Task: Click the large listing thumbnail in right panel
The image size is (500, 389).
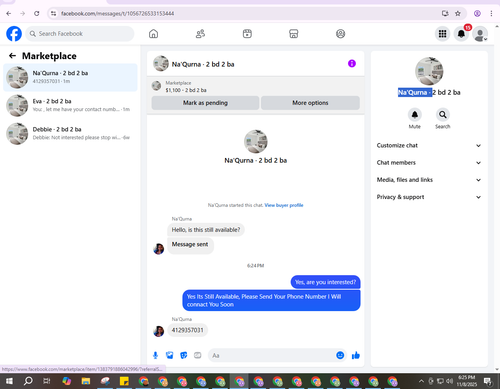Action: tap(429, 71)
